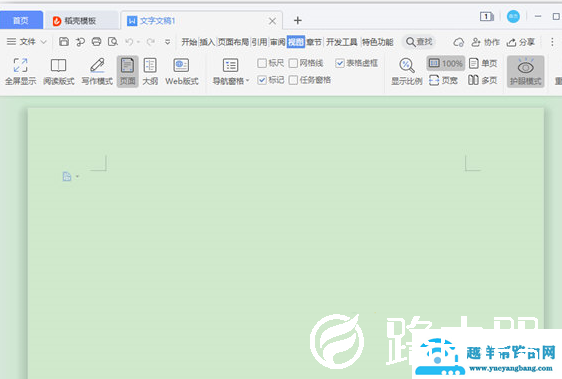The width and height of the screenshot is (562, 379).
Task: Click the Undo arrow icon
Action: pos(129,42)
